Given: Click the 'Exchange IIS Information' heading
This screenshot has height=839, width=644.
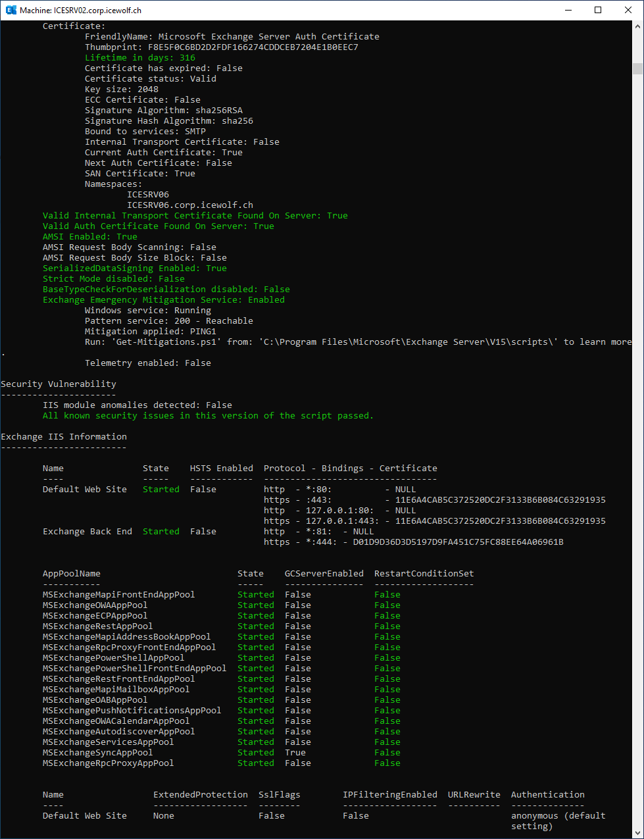Looking at the screenshot, I should tap(64, 437).
